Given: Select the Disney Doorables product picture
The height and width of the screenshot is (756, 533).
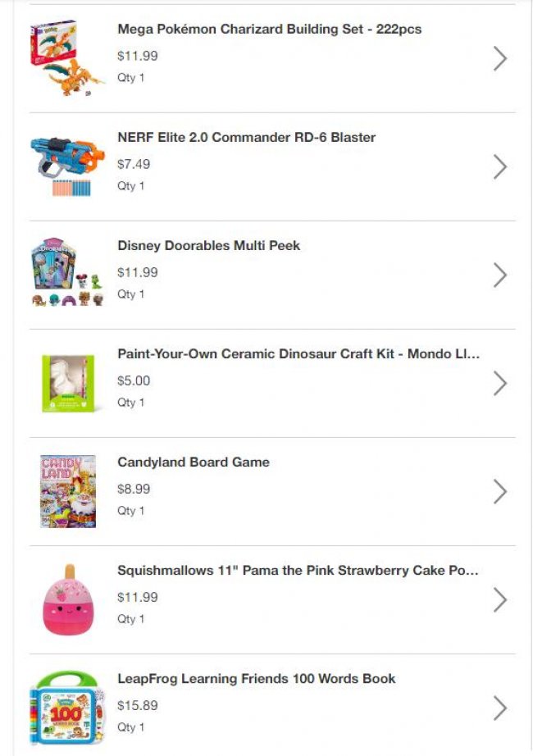Looking at the screenshot, I should pyautogui.click(x=68, y=273).
